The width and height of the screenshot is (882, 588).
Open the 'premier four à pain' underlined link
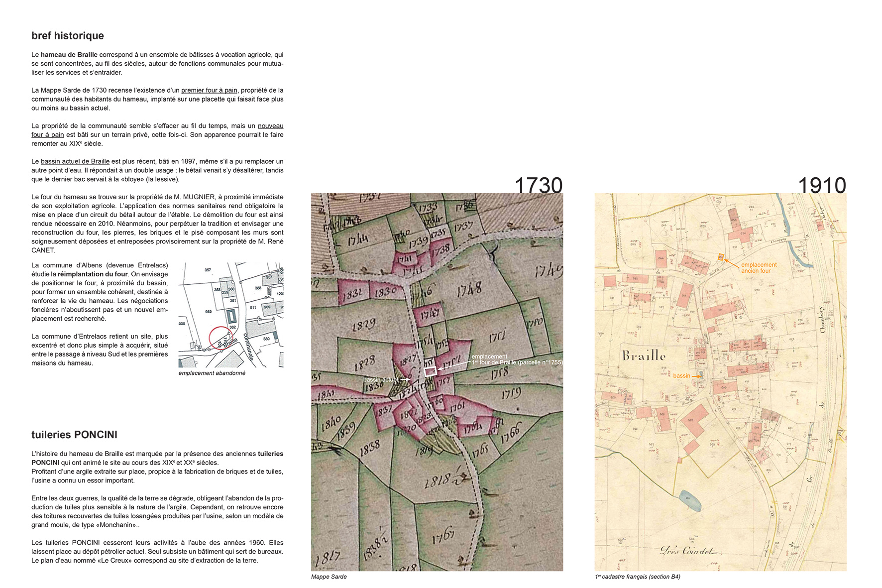(x=209, y=90)
